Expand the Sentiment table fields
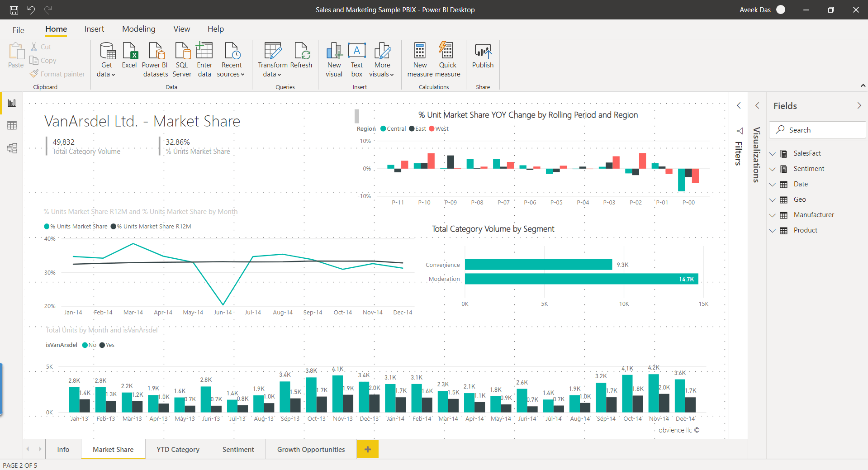The width and height of the screenshot is (868, 470). tap(773, 169)
